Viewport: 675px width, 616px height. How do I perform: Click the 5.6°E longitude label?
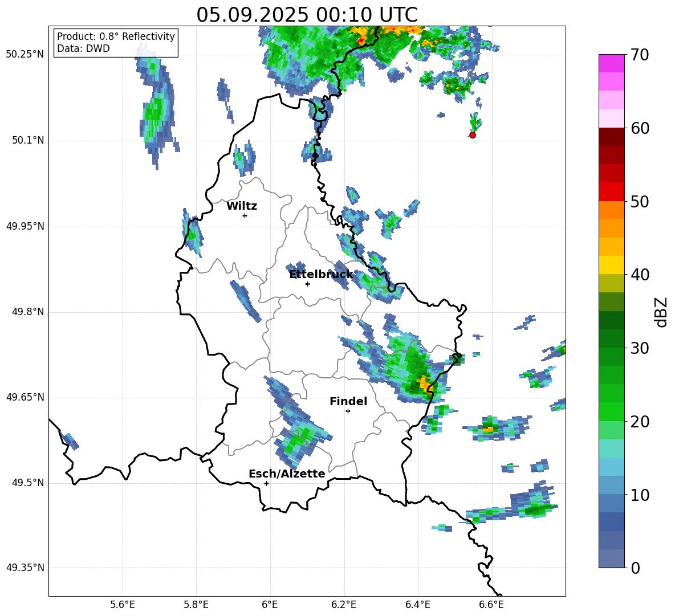pyautogui.click(x=123, y=605)
